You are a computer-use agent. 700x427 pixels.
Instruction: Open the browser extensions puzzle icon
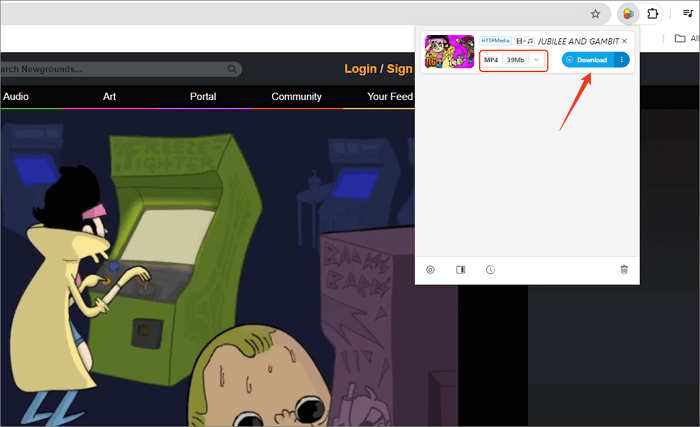pyautogui.click(x=652, y=14)
